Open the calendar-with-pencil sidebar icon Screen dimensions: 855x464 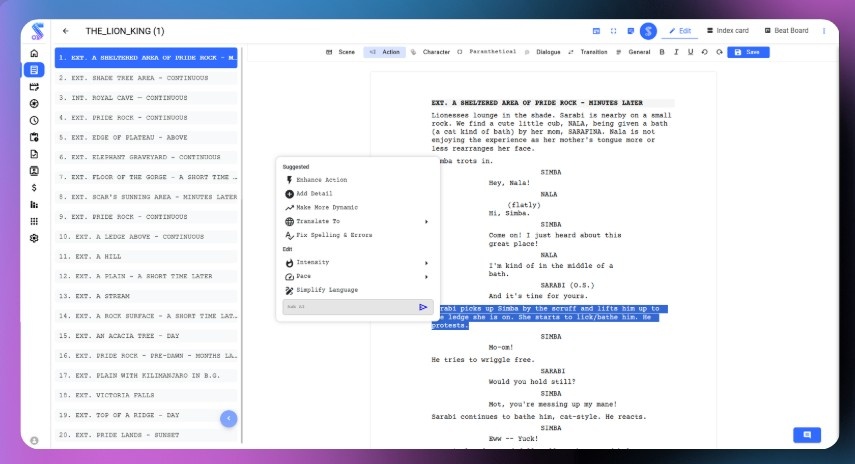[34, 87]
